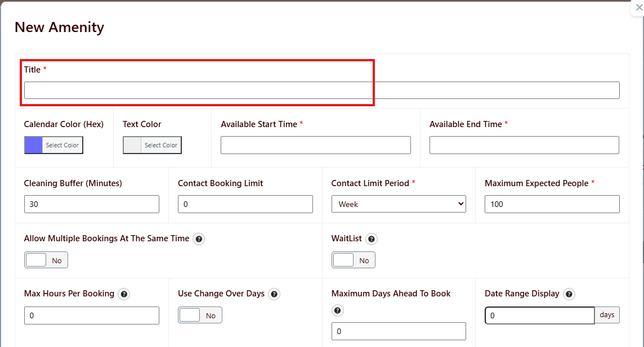Click help icon under Maximum Days Ahead To Book
Screen dimensions: 644x347
(337, 310)
